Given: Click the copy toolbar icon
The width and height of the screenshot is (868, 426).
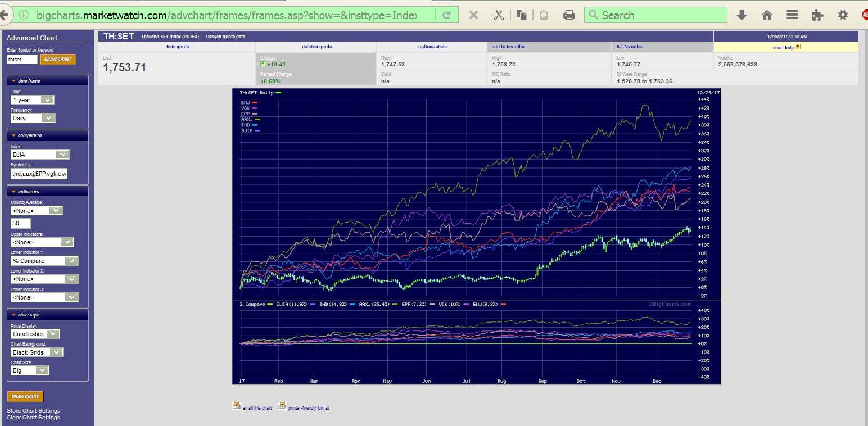Looking at the screenshot, I should 521,15.
